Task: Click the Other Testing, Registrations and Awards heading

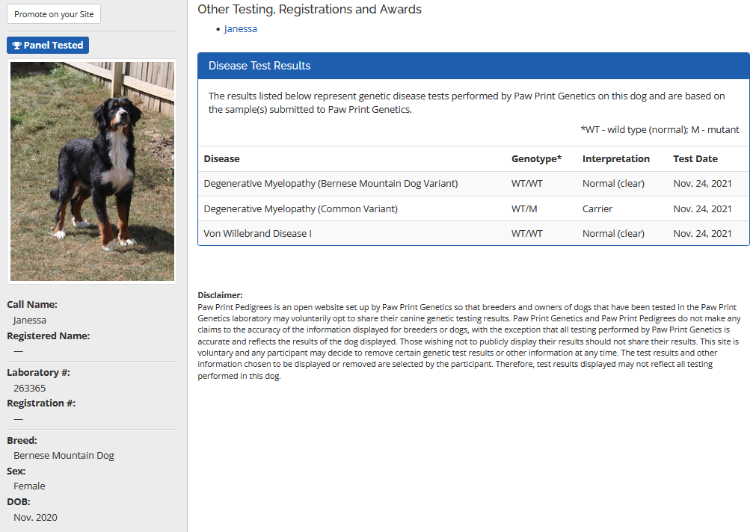Action: coord(310,10)
